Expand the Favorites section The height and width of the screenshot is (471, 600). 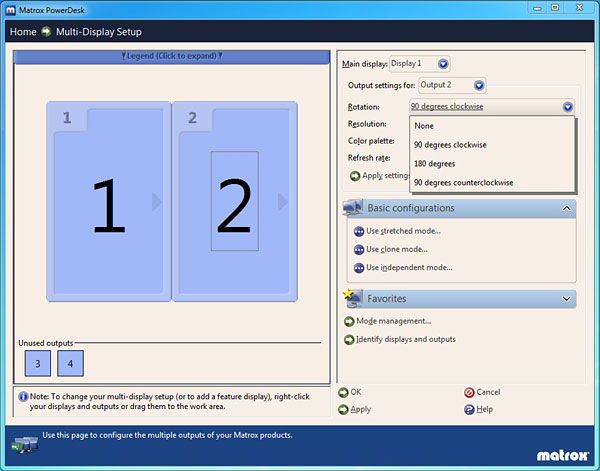coord(566,299)
